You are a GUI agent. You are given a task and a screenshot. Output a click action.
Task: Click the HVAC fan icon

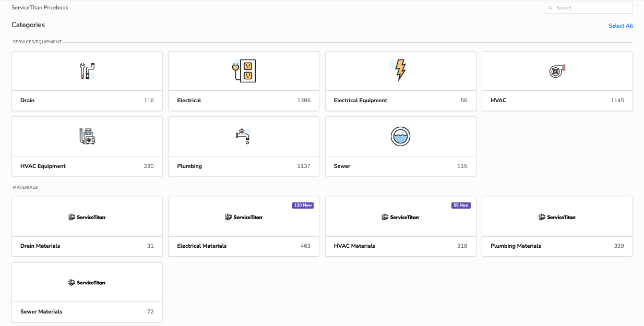[x=557, y=71]
